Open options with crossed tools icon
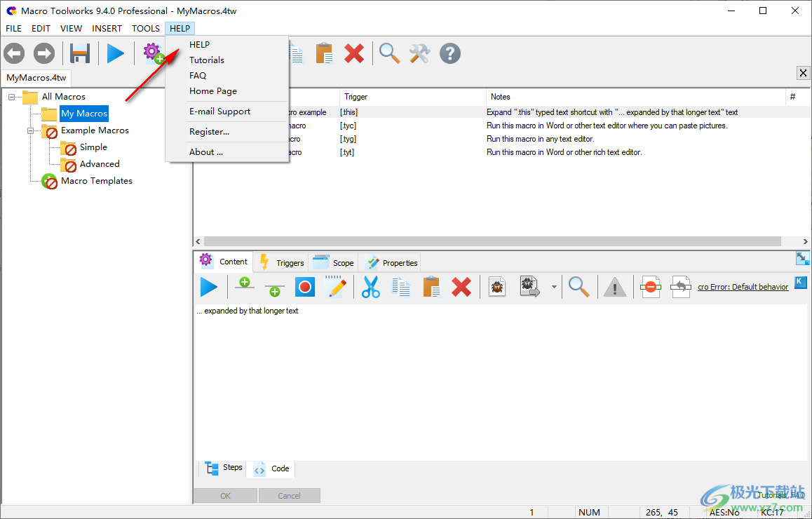The image size is (812, 519). pos(419,53)
